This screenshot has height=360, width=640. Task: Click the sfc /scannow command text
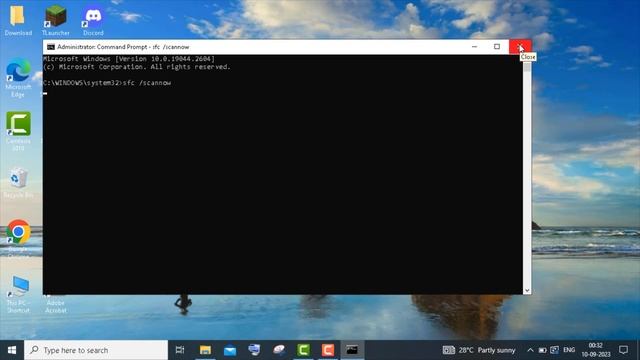[147, 83]
